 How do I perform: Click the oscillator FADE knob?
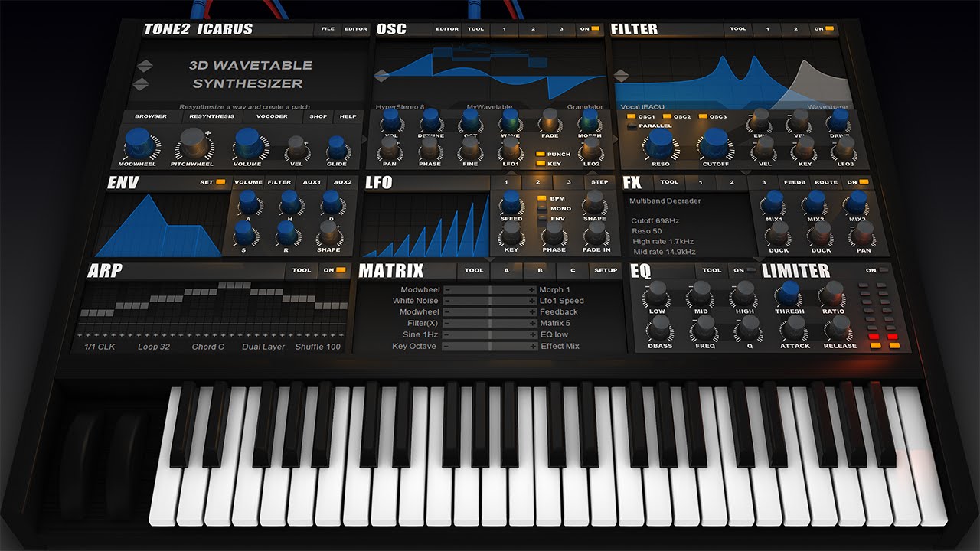[x=550, y=119]
